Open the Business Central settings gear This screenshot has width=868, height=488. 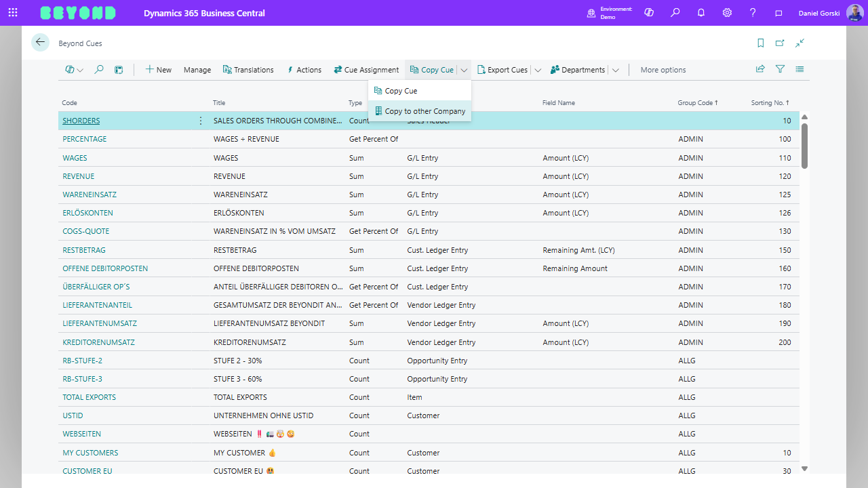pos(727,13)
